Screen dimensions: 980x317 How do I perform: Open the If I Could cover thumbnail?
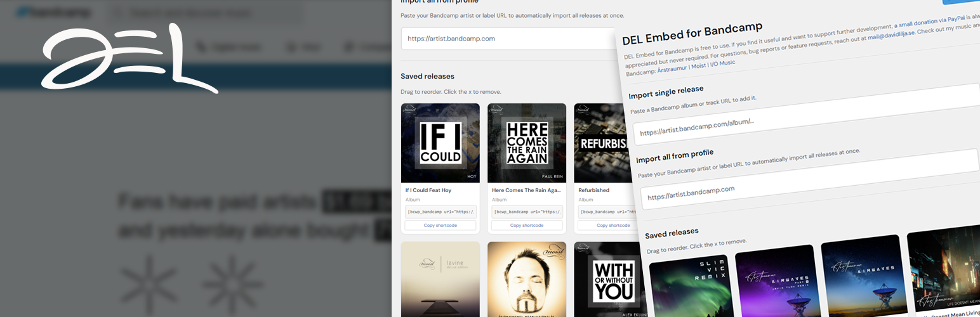(x=440, y=143)
